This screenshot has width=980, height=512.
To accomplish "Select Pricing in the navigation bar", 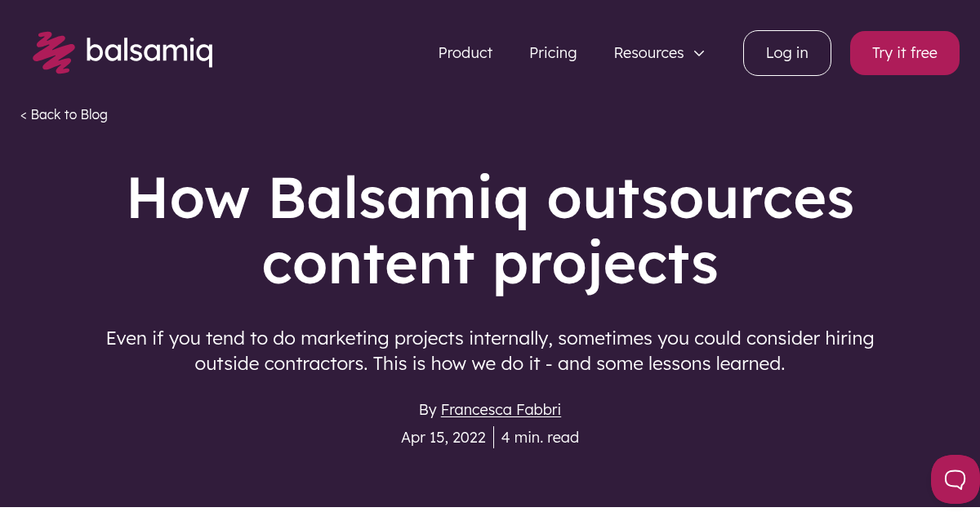I will [553, 53].
